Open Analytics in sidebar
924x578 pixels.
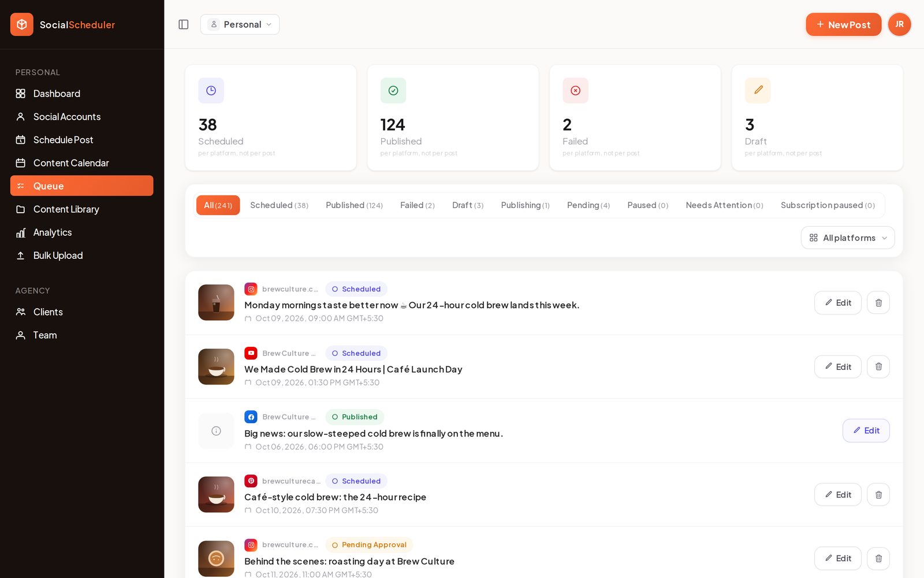tap(81, 232)
